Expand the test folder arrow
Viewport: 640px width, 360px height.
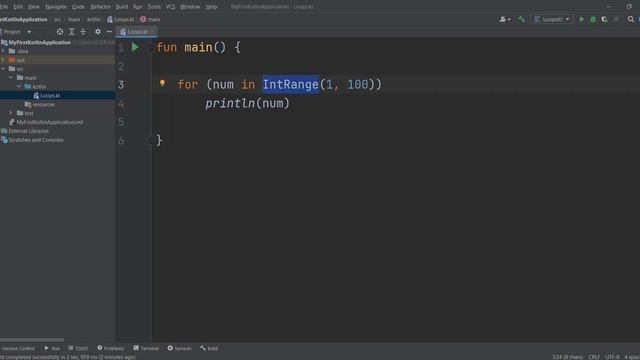click(11, 113)
